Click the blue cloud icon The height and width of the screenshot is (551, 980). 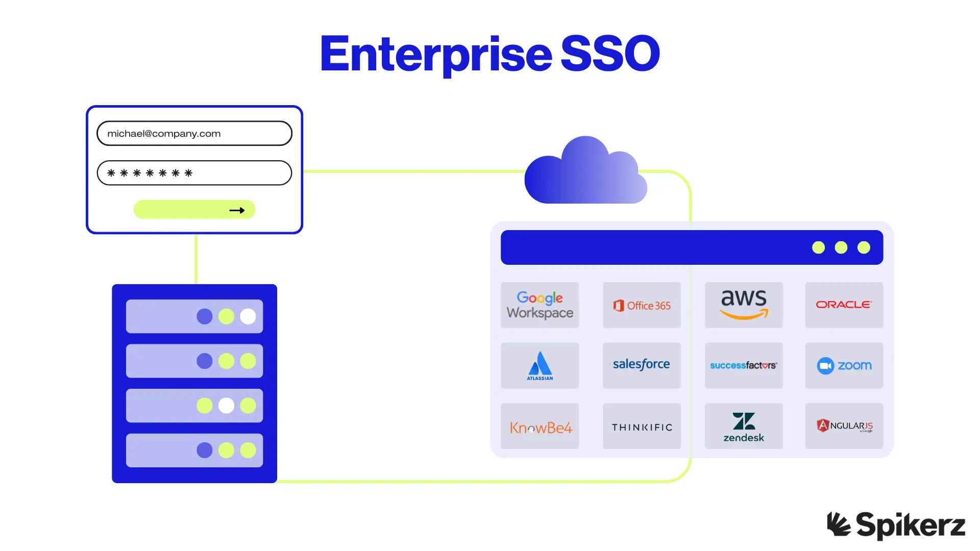pyautogui.click(x=586, y=170)
